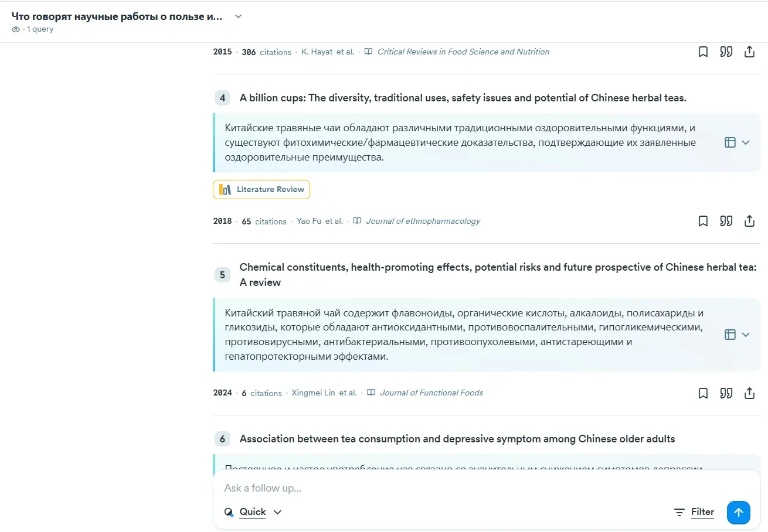Submit follow-up with blue arrow button

[x=739, y=512]
